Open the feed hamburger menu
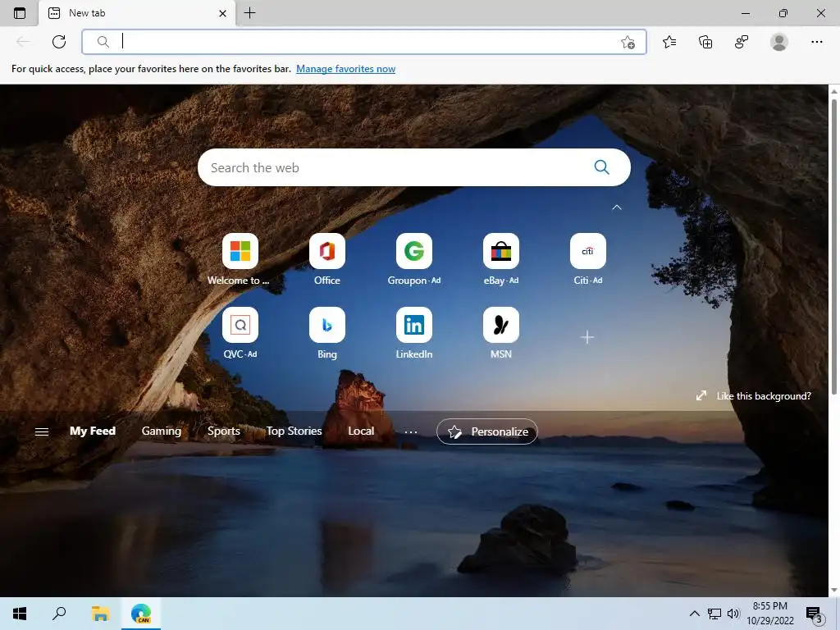 point(42,431)
